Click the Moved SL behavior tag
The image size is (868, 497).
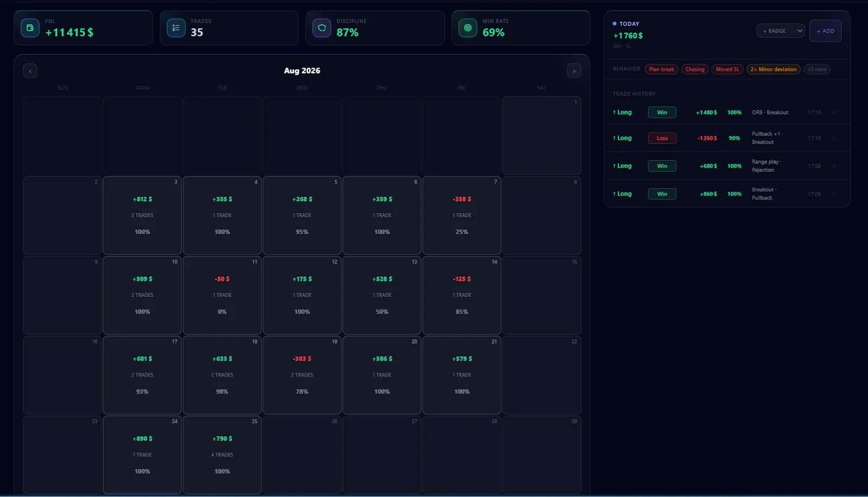727,69
